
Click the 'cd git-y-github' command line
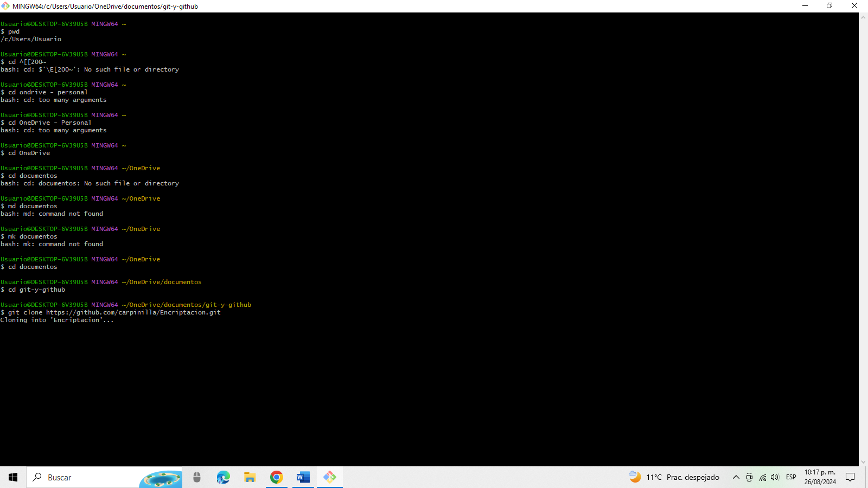pos(33,290)
